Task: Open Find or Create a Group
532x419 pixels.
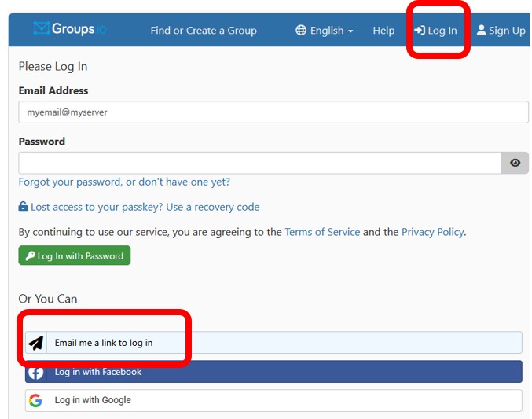Action: (204, 31)
